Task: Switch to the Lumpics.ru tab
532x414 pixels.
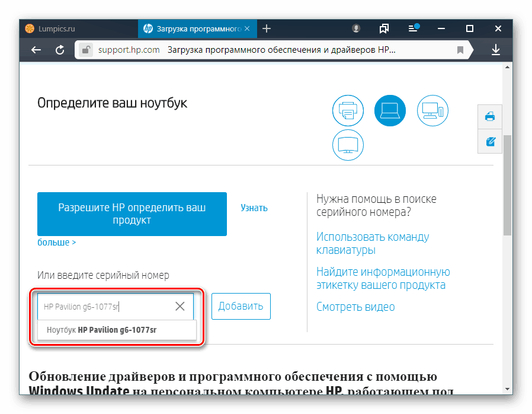Action: point(79,28)
